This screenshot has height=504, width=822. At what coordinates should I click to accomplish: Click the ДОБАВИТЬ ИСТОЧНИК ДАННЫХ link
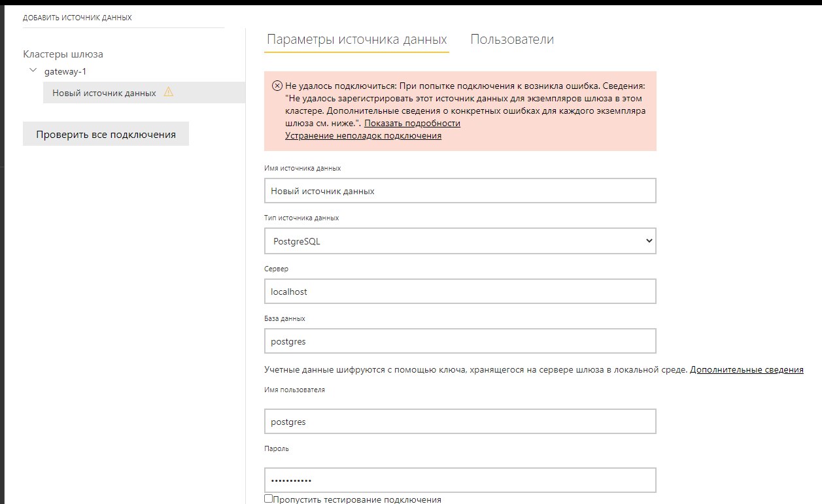[x=77, y=18]
